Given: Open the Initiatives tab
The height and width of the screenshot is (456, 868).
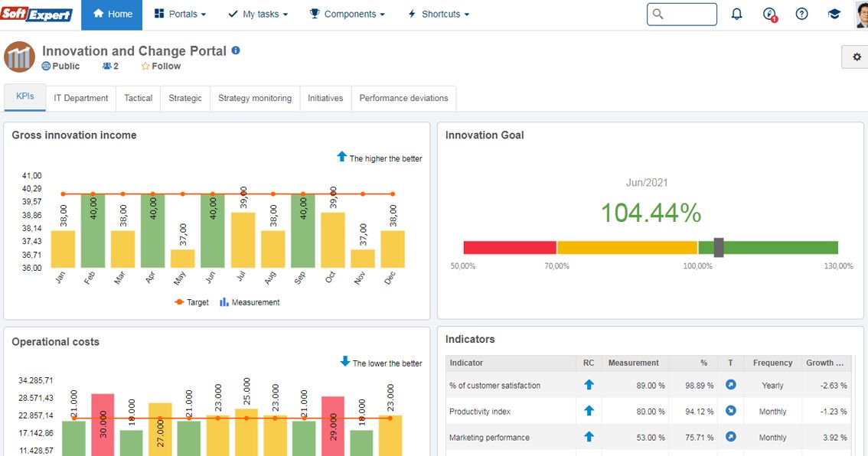Looking at the screenshot, I should click(x=325, y=98).
